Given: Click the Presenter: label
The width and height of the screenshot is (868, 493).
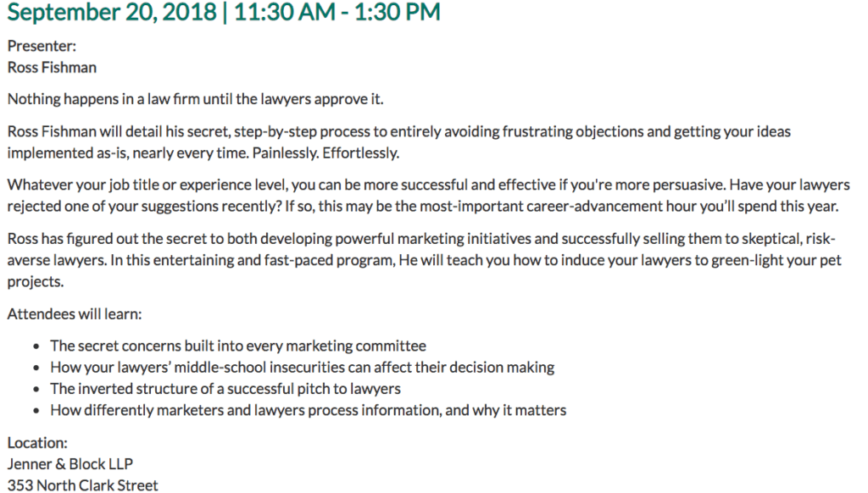Looking at the screenshot, I should 42,46.
